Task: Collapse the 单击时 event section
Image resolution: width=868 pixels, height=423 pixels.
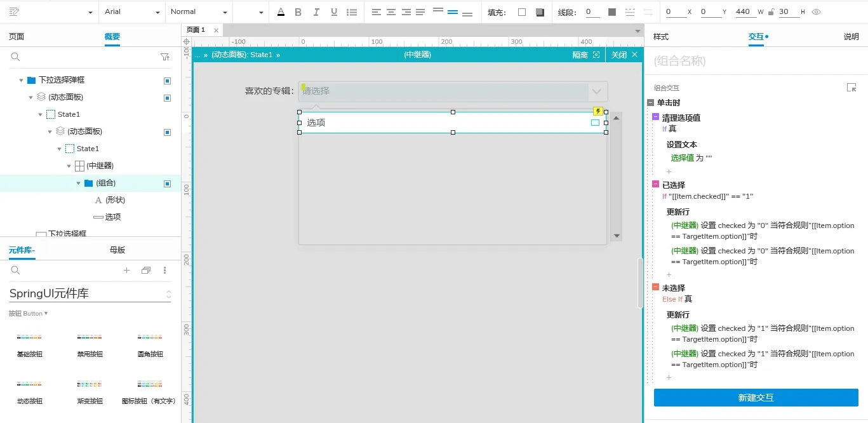Action: point(650,103)
